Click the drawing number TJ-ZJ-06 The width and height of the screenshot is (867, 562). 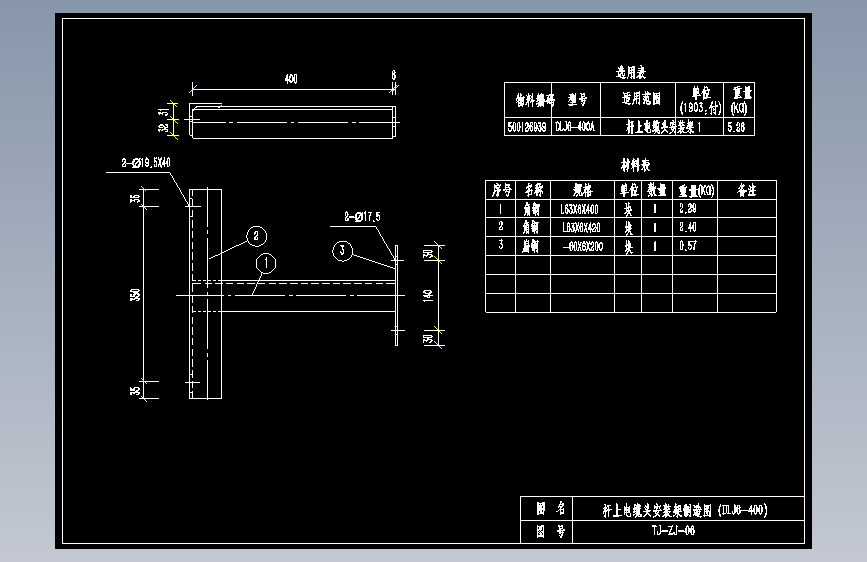tap(673, 531)
